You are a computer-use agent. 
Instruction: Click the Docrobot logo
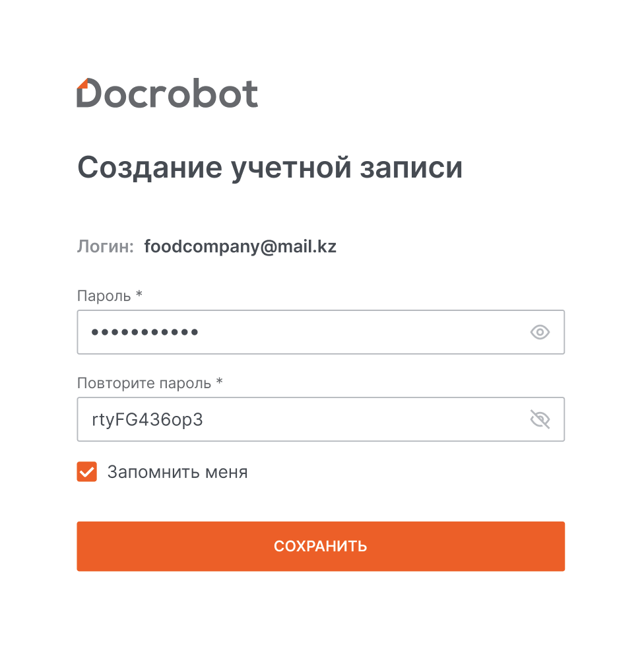[x=168, y=93]
